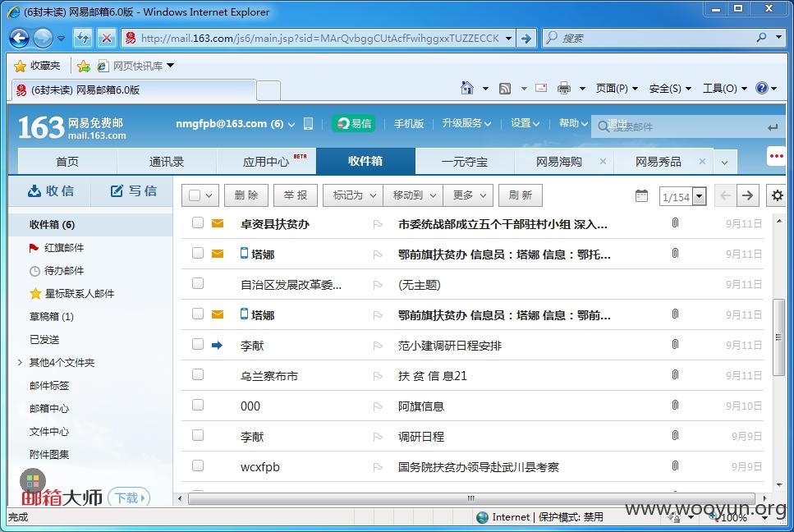Select the checkbox of 调研日程 email

(198, 435)
